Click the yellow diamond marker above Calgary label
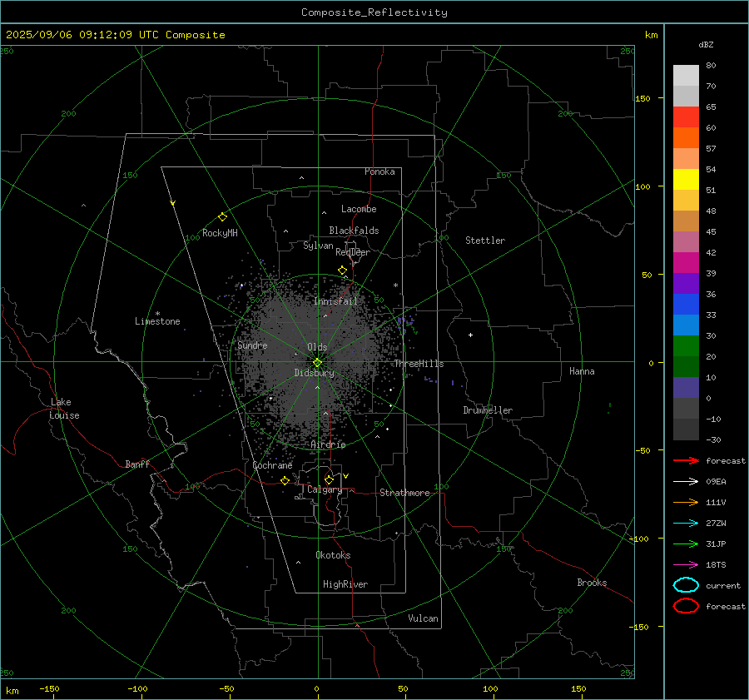The height and width of the screenshot is (700, 749). [329, 479]
